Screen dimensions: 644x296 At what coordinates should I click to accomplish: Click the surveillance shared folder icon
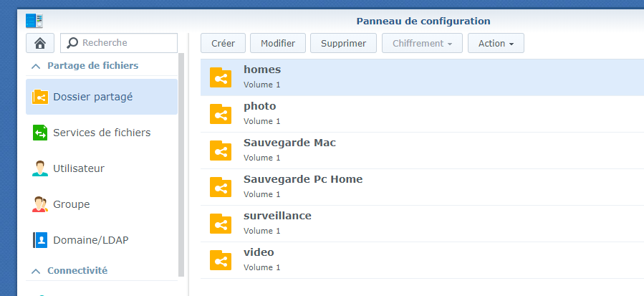point(221,224)
